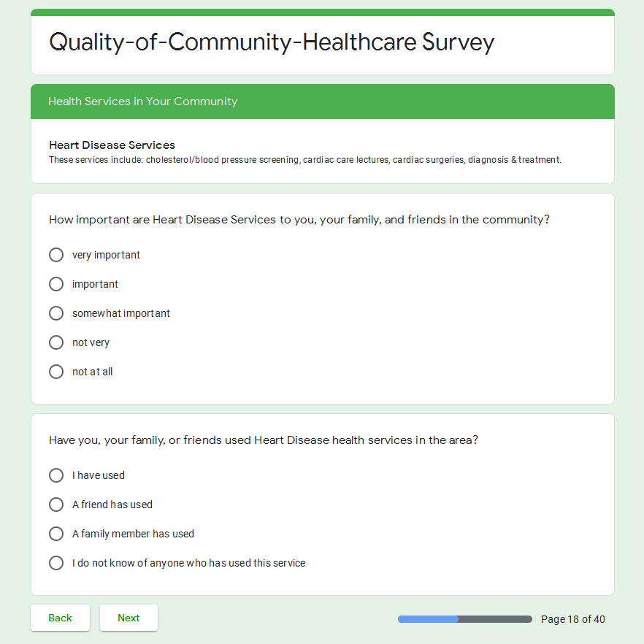Viewport: 644px width, 644px height.
Task: Pick 'somewhat important' as the answer
Action: click(x=56, y=313)
